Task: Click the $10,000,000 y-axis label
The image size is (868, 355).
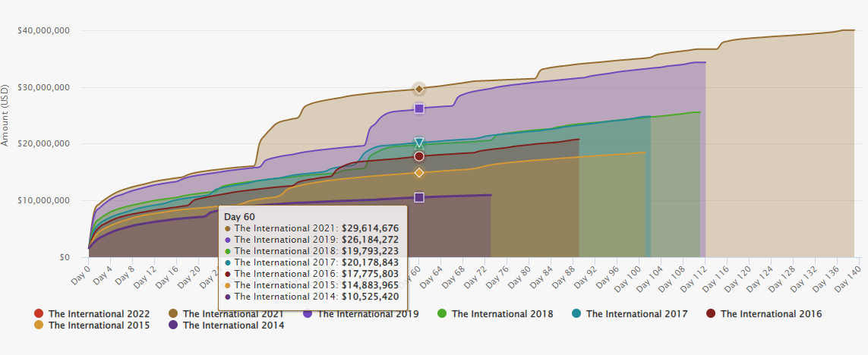Action: (x=44, y=200)
